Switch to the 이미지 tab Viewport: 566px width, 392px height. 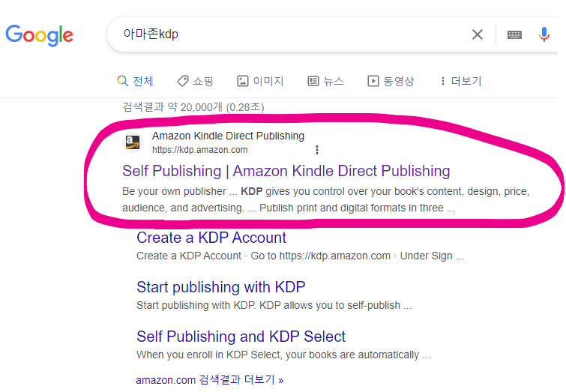pyautogui.click(x=260, y=81)
